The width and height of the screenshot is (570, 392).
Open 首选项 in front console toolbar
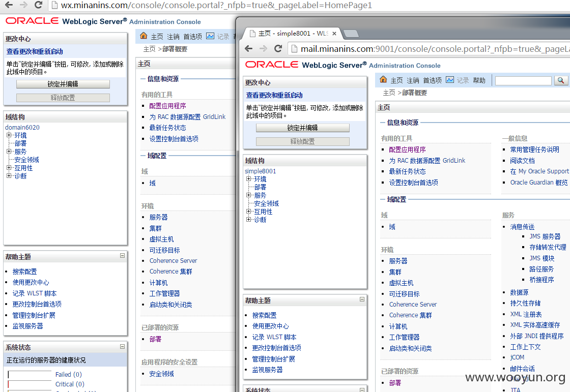[432, 80]
